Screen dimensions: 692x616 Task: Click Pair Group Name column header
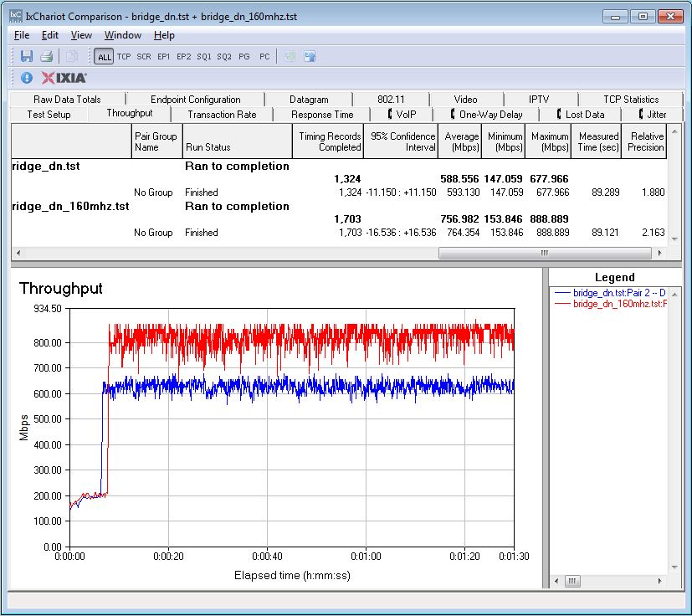pyautogui.click(x=156, y=141)
